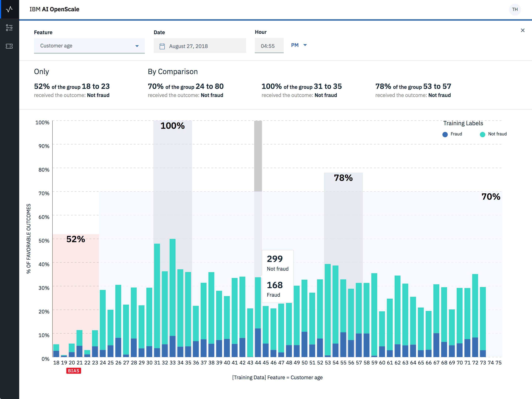Click the IBM AI OpenScale title
This screenshot has height=399, width=532.
(54, 9)
